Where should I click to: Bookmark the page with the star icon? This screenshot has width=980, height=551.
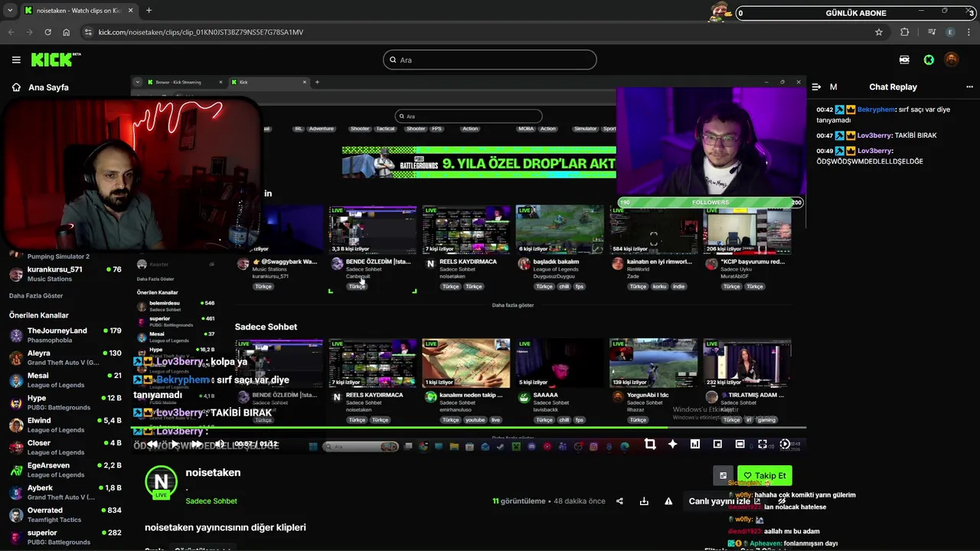tap(879, 32)
